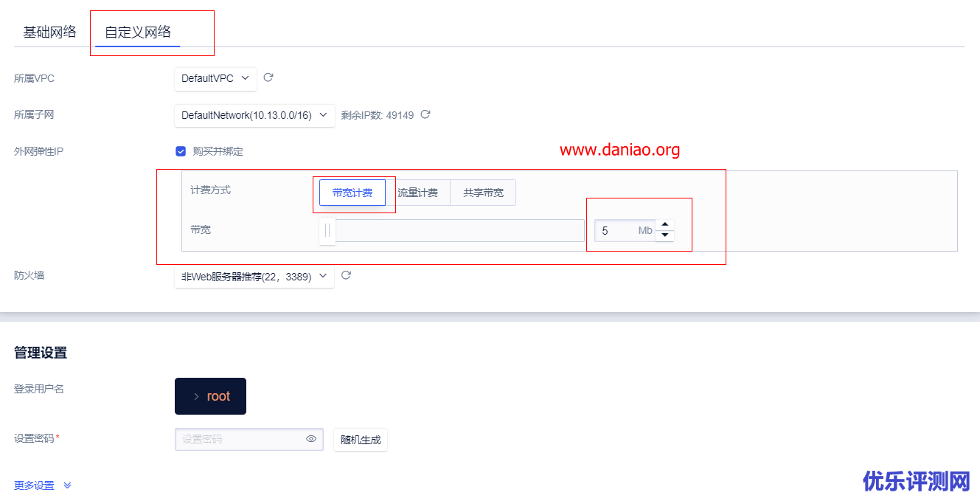Open the 所属VPC dropdown
980x501 pixels.
(x=215, y=77)
